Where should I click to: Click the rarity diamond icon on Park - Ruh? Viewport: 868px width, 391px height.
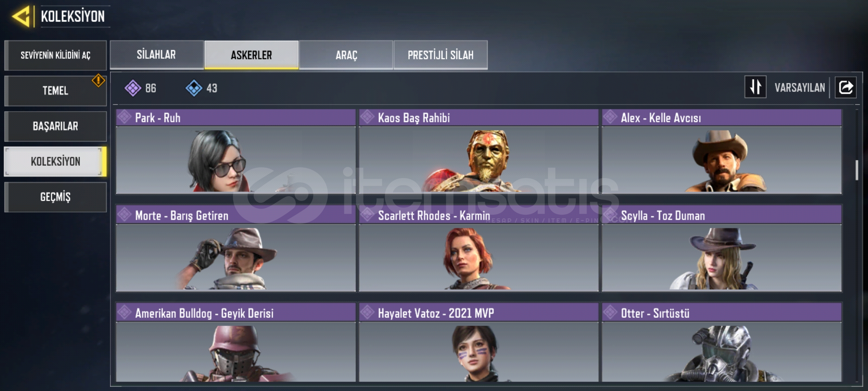[124, 117]
